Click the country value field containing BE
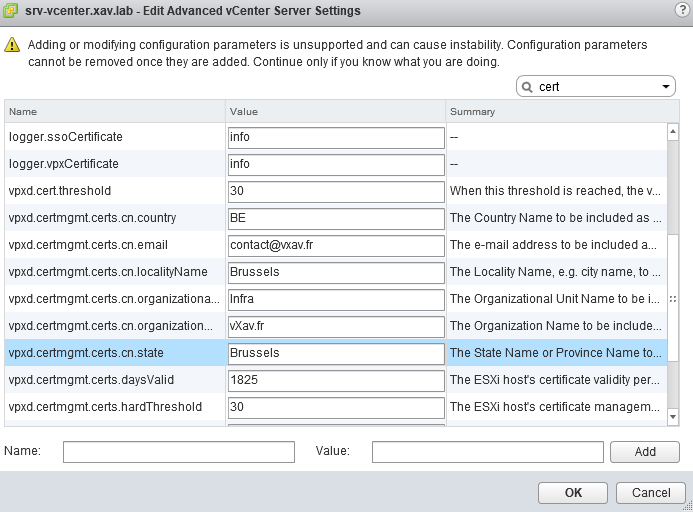Screen dimensions: 693x512 [336, 218]
